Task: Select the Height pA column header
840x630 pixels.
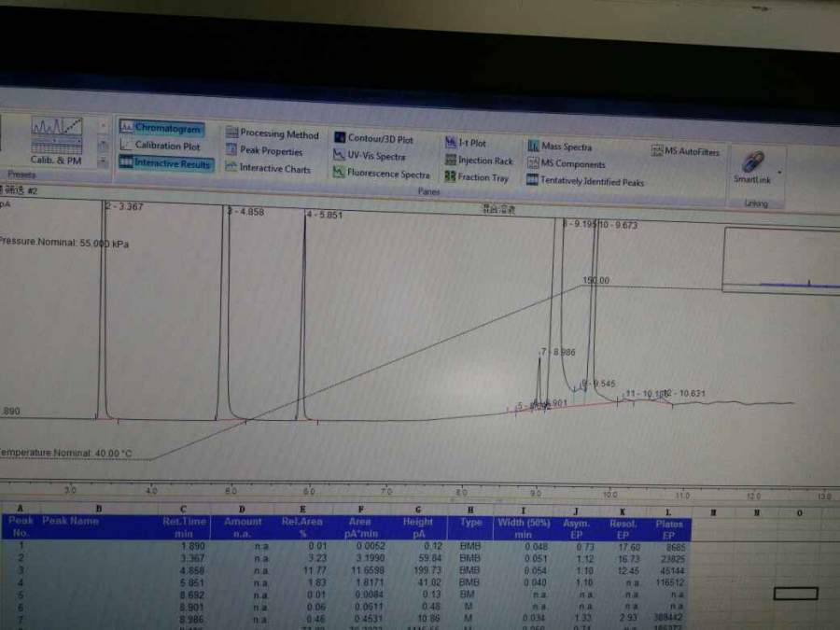Action: coord(418,527)
